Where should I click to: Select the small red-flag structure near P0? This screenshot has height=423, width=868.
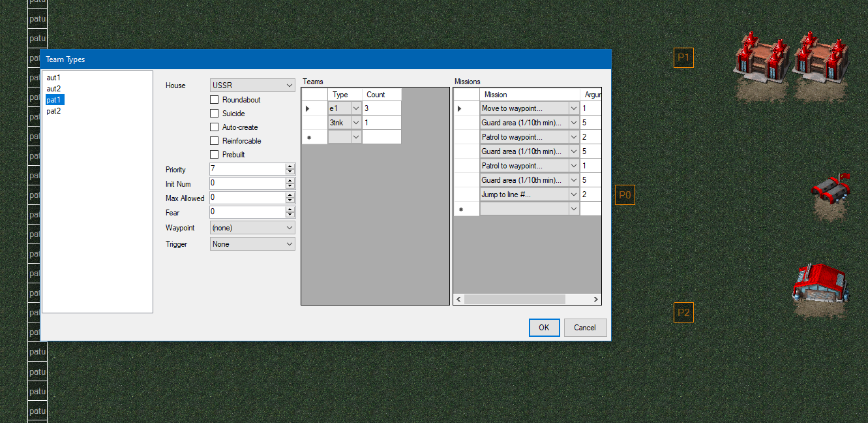(831, 191)
